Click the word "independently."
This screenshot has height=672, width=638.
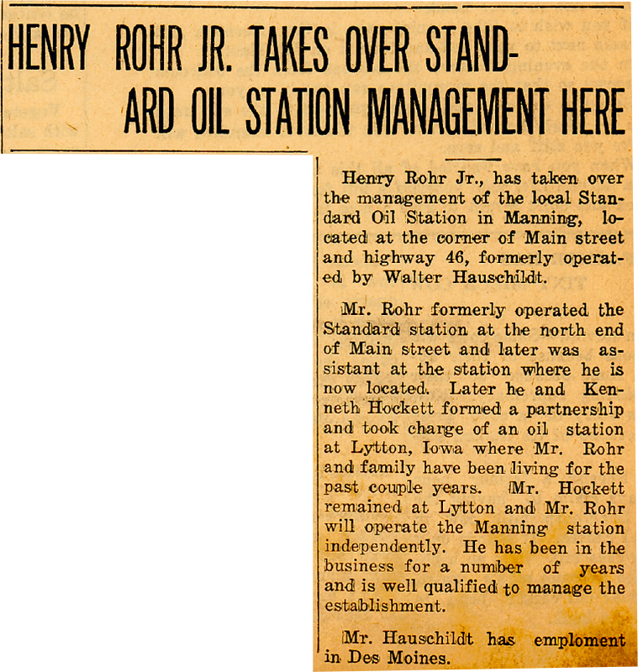point(383,548)
